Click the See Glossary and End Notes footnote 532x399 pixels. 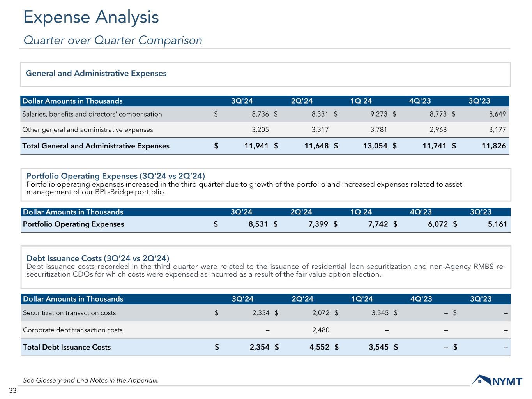(91, 380)
